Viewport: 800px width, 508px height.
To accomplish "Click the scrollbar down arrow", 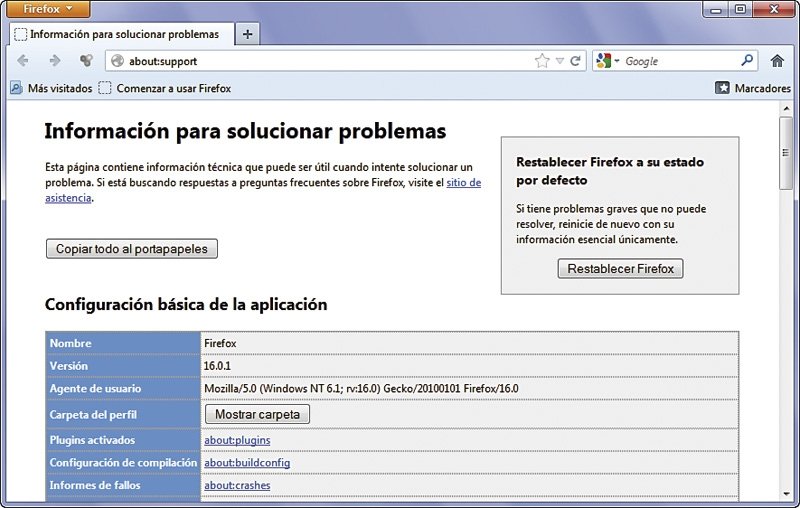I will tap(786, 494).
